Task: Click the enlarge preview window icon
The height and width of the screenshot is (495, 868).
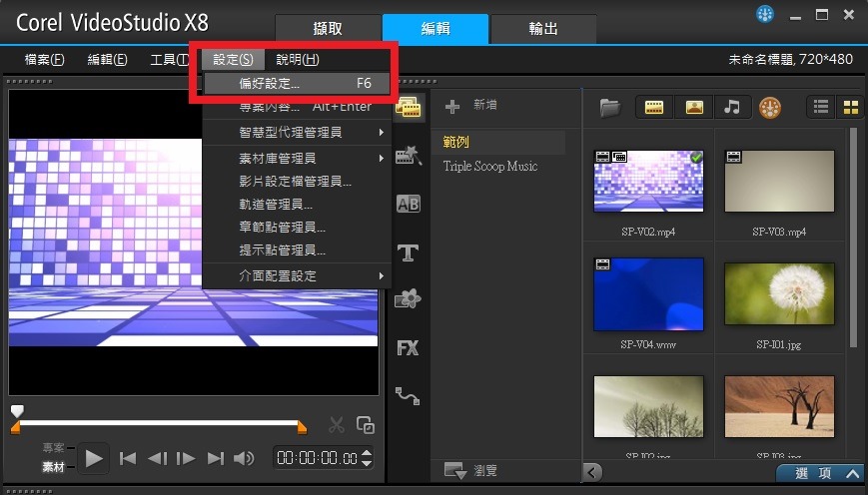Action: [x=366, y=424]
